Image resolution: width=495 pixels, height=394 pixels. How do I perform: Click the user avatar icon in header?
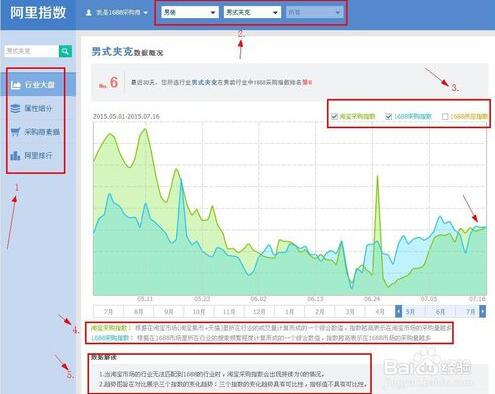click(x=89, y=13)
